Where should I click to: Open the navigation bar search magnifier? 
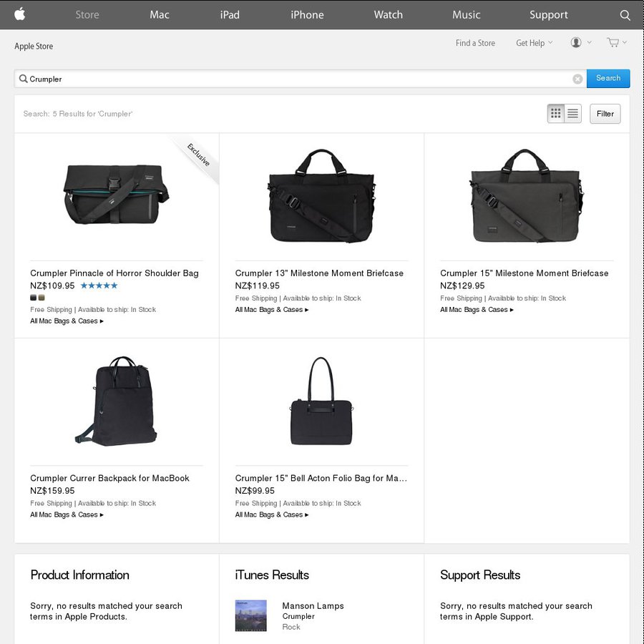pos(625,15)
